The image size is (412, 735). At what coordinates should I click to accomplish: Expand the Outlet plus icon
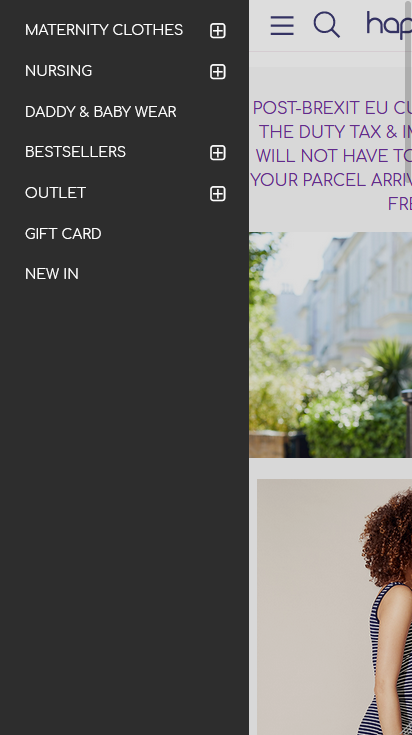click(218, 194)
